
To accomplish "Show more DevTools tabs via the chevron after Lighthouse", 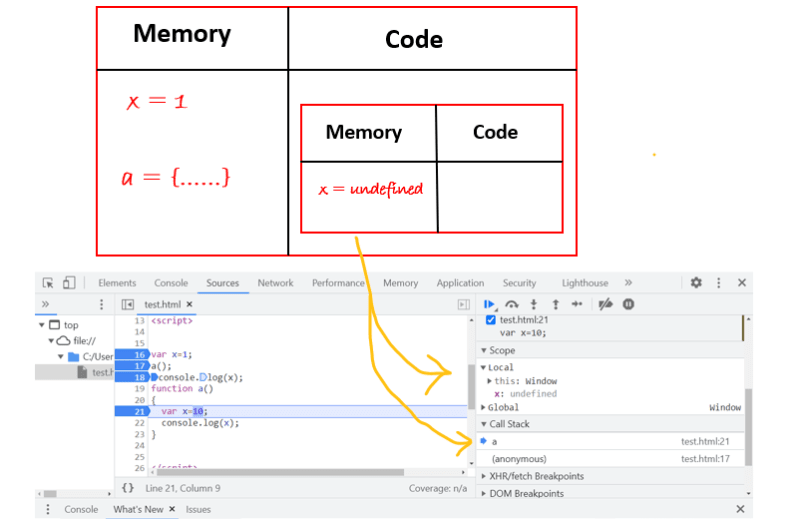I will click(x=628, y=283).
